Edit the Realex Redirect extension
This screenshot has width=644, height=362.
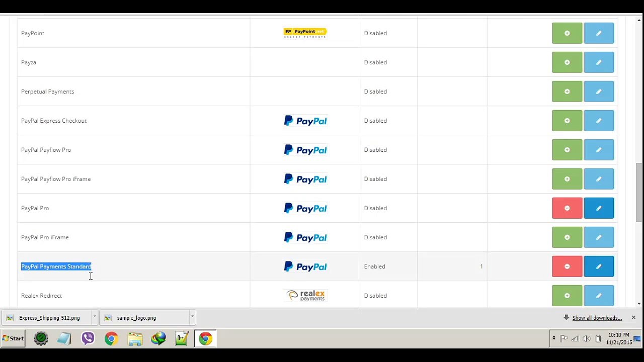[598, 296]
